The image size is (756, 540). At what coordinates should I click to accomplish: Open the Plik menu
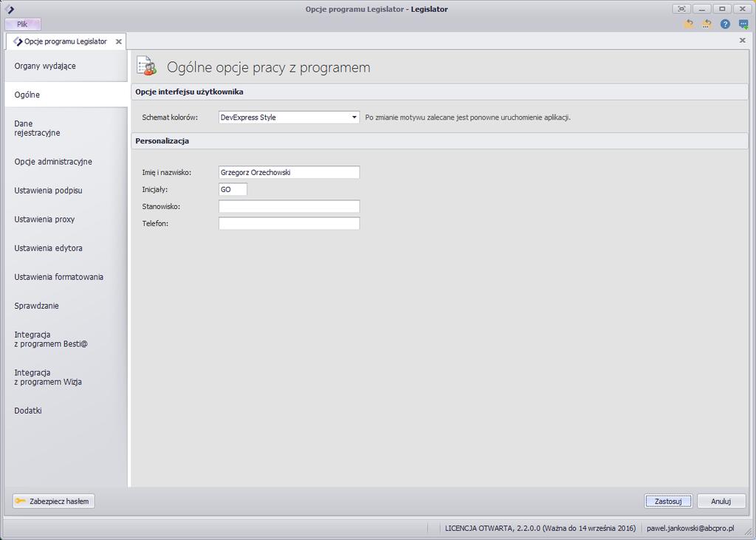pos(23,24)
